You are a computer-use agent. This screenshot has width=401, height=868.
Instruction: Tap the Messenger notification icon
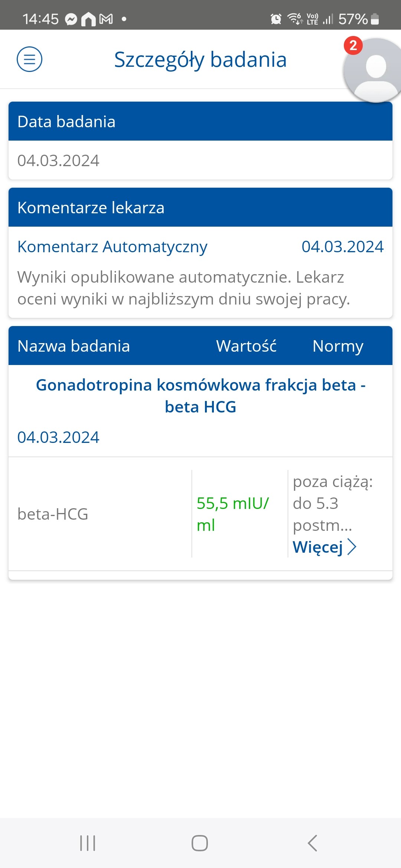pyautogui.click(x=71, y=19)
